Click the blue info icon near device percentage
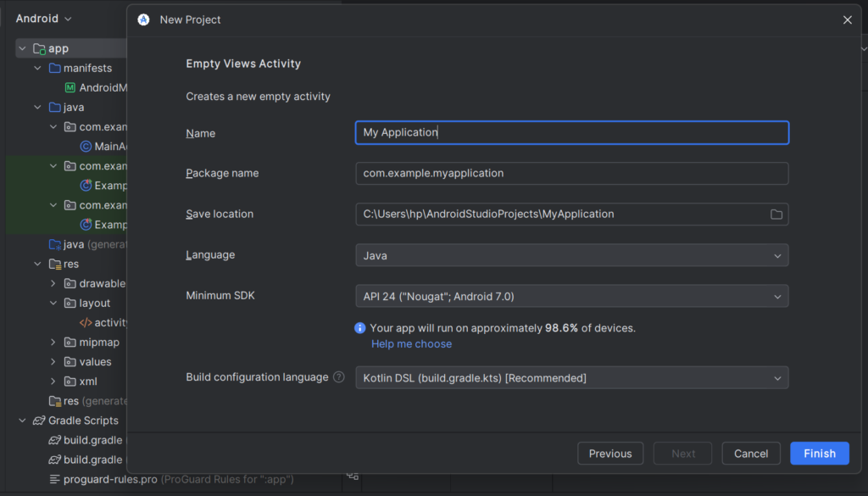 click(359, 328)
